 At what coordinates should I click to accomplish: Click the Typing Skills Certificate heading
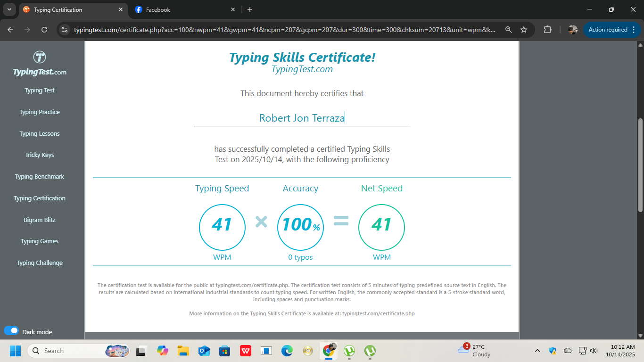coord(302,58)
